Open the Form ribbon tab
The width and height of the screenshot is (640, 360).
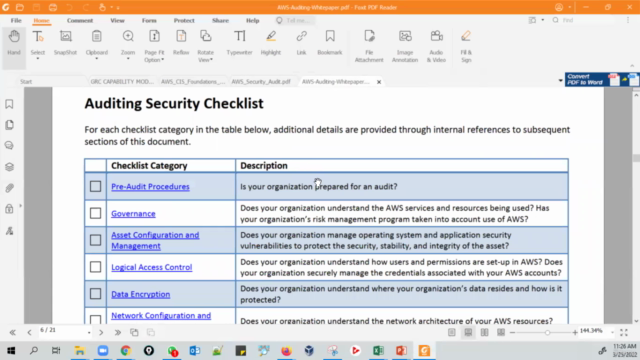click(149, 20)
